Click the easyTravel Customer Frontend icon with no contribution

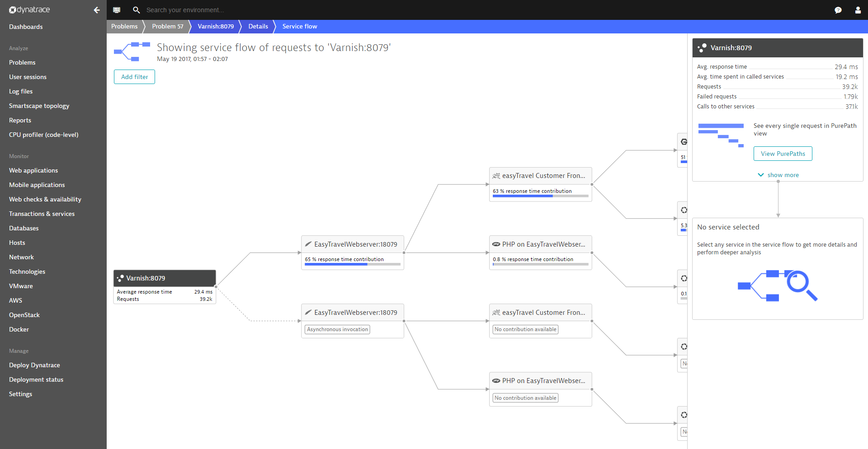point(496,313)
